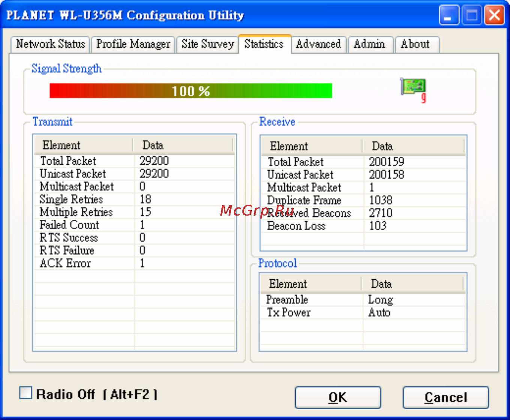The image size is (510, 420).
Task: Toggle the Radio Off checkbox
Action: [x=25, y=393]
